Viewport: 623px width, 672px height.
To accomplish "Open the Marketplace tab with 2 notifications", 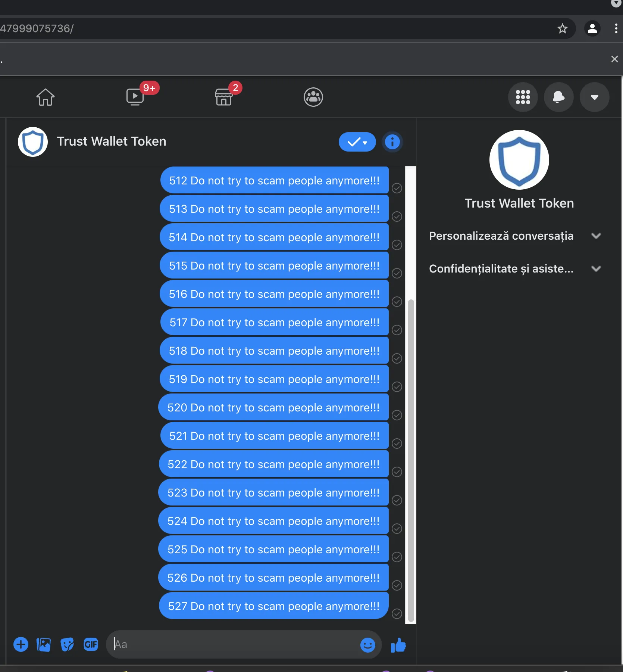I will coord(224,97).
